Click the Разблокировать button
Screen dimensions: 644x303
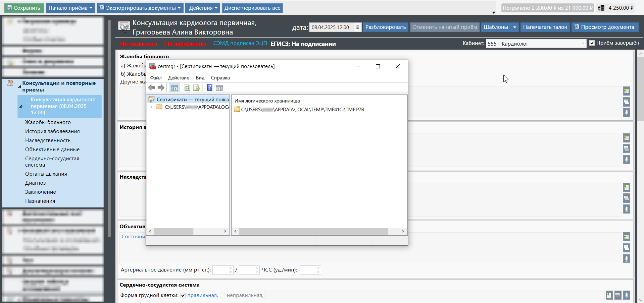385,27
